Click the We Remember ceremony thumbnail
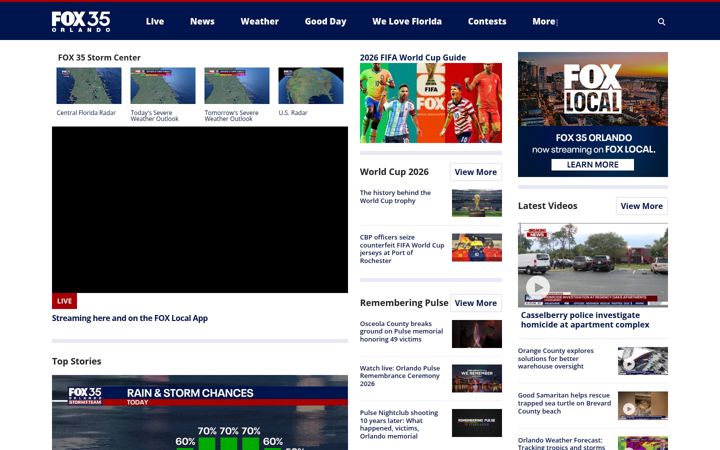 pyautogui.click(x=477, y=378)
